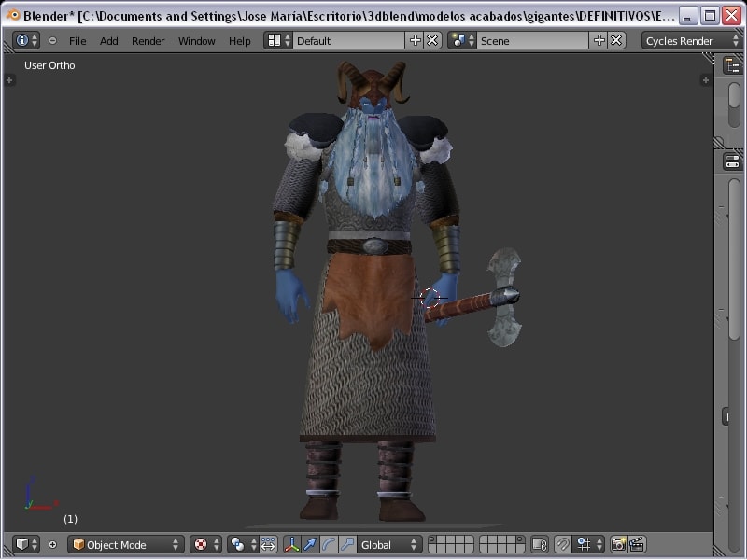The image size is (747, 560).
Task: Open the Global transform orientation dropdown
Action: (388, 544)
